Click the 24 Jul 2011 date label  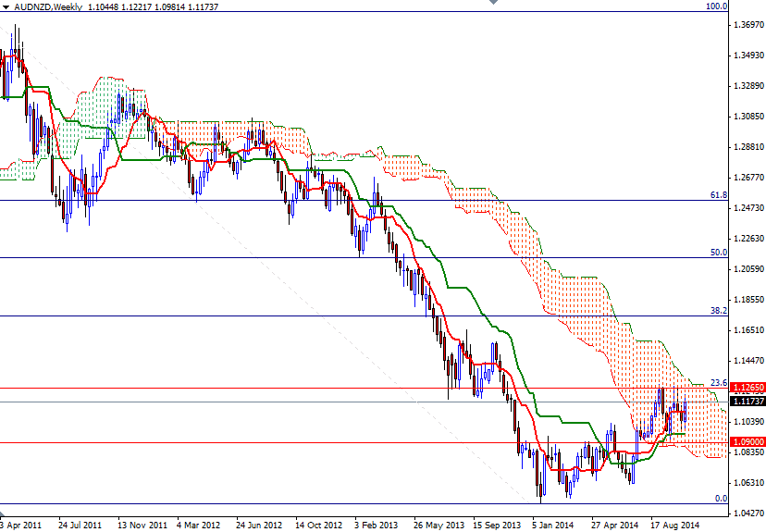tap(80, 526)
